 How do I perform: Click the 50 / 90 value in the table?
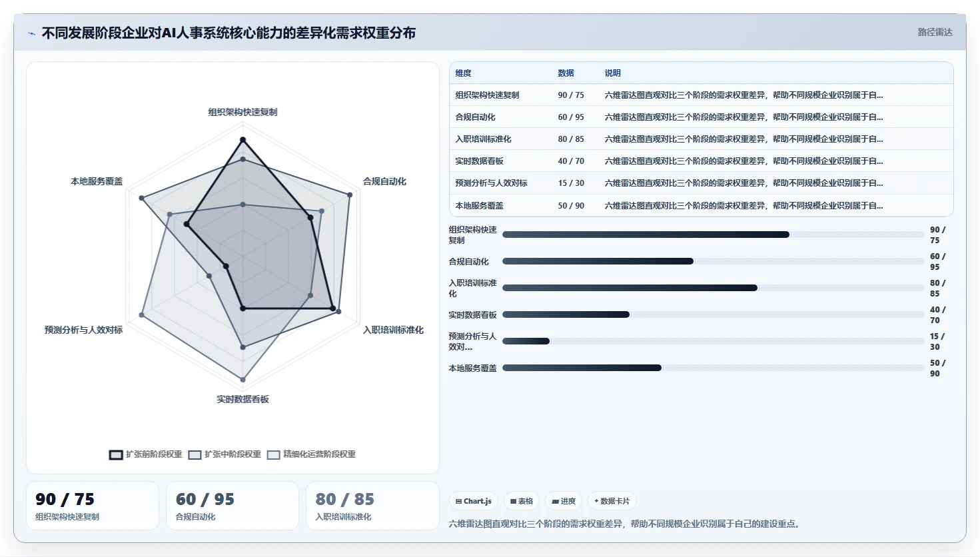571,206
